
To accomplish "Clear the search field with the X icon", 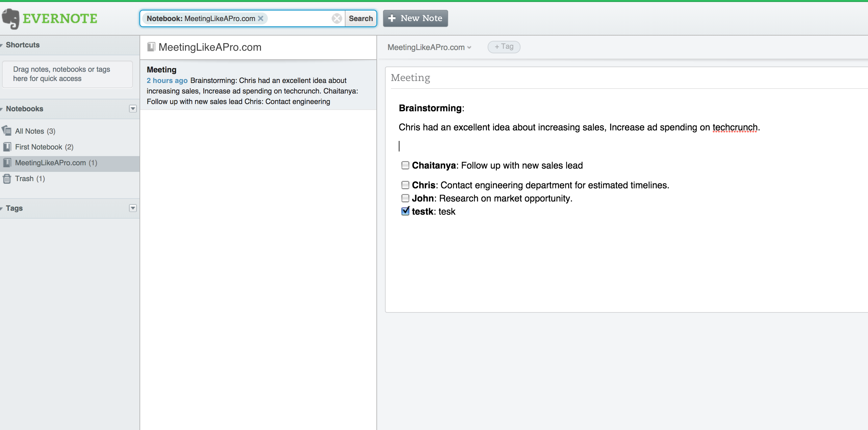I will (336, 18).
